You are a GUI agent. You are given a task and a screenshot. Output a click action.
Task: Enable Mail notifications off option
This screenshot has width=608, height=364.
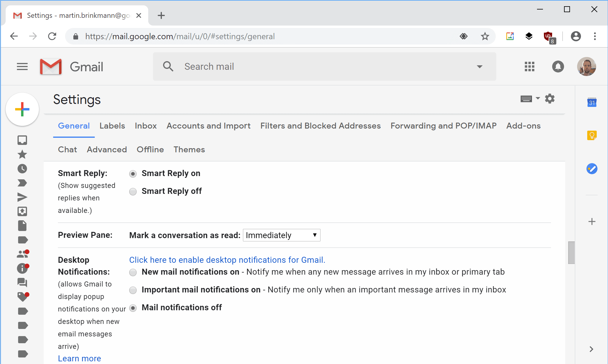click(133, 308)
